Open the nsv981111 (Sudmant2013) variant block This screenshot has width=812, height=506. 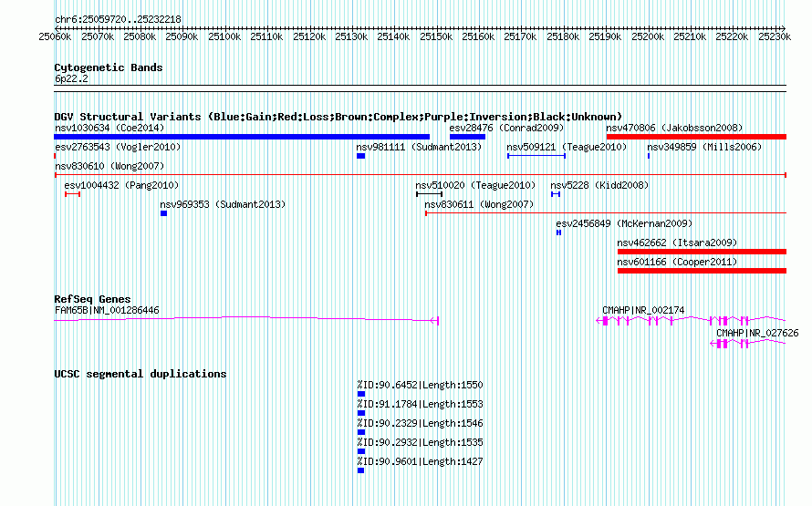pyautogui.click(x=361, y=156)
